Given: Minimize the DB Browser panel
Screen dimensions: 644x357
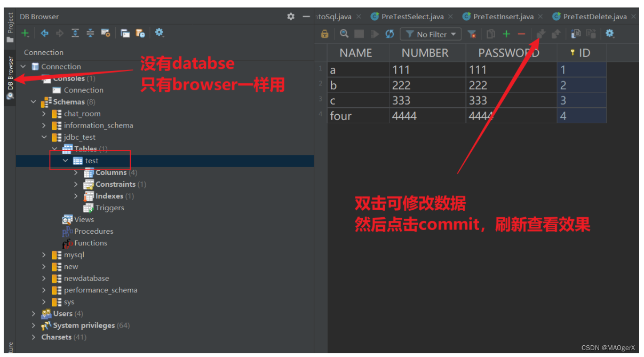Looking at the screenshot, I should coord(306,17).
